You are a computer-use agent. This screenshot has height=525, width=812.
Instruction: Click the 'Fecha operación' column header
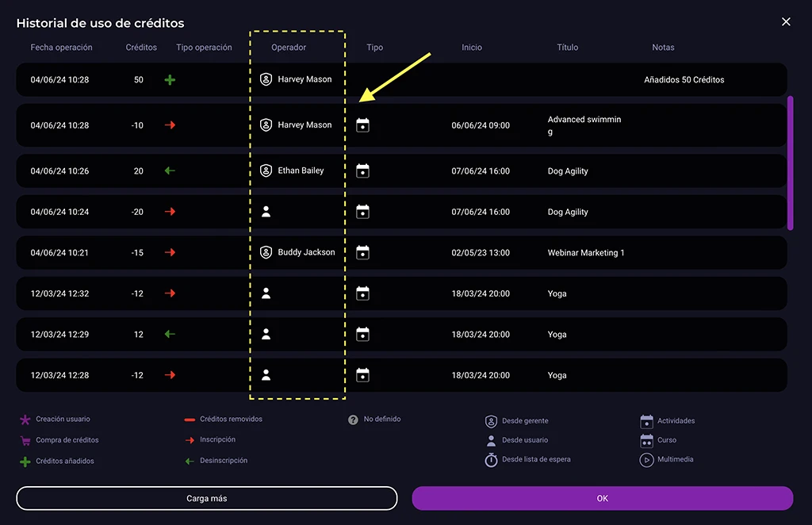pos(61,48)
